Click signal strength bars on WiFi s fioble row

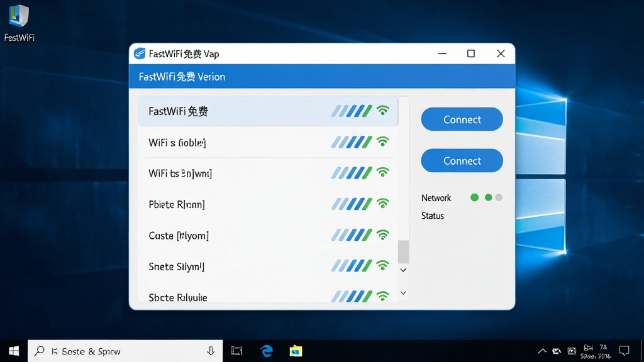point(352,142)
